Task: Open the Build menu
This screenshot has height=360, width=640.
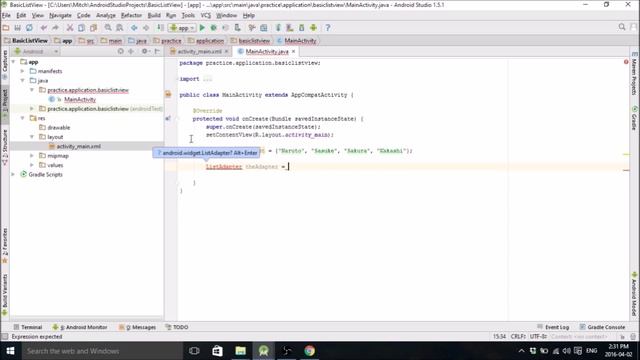Action: click(154, 15)
